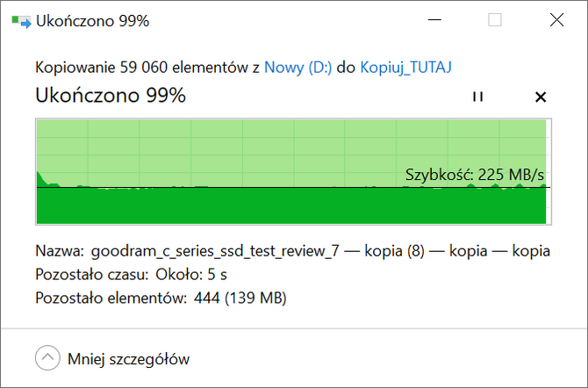Pause the file copy operation
588x388 pixels.
click(477, 97)
